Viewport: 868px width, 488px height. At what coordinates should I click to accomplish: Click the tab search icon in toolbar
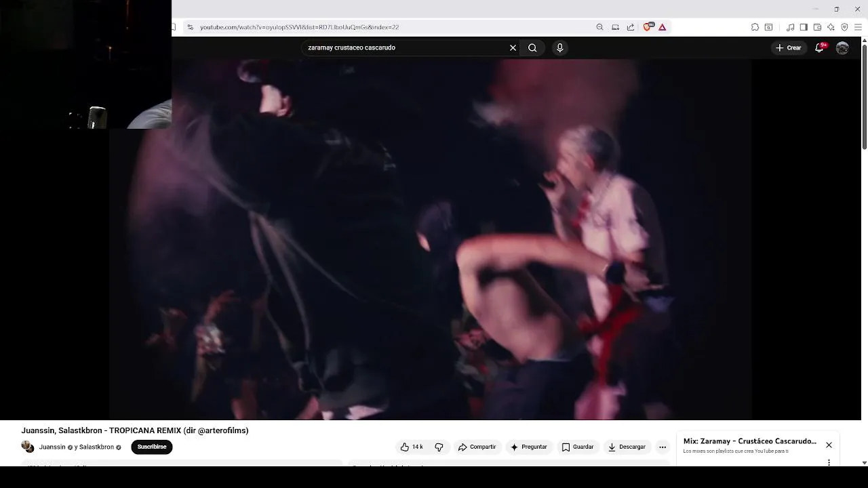769,27
